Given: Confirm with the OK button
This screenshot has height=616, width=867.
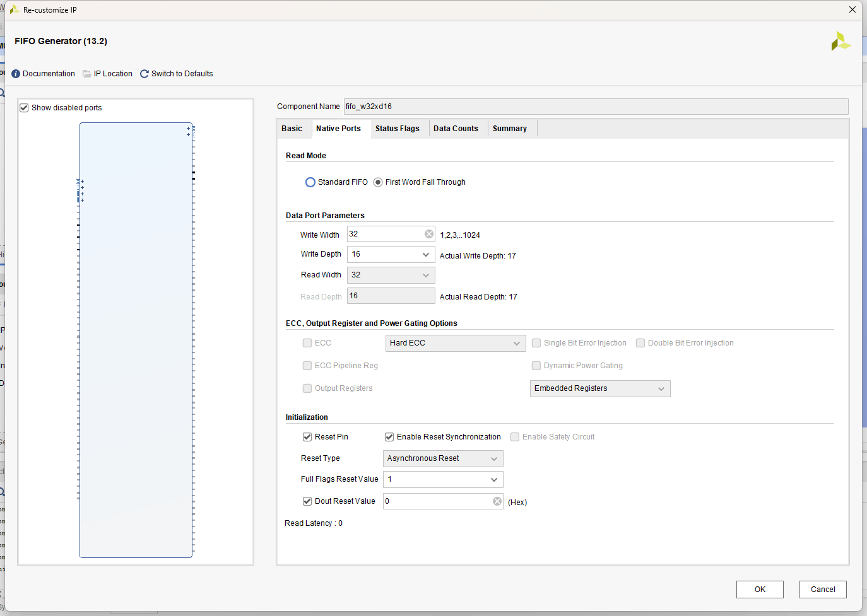Looking at the screenshot, I should point(760,590).
